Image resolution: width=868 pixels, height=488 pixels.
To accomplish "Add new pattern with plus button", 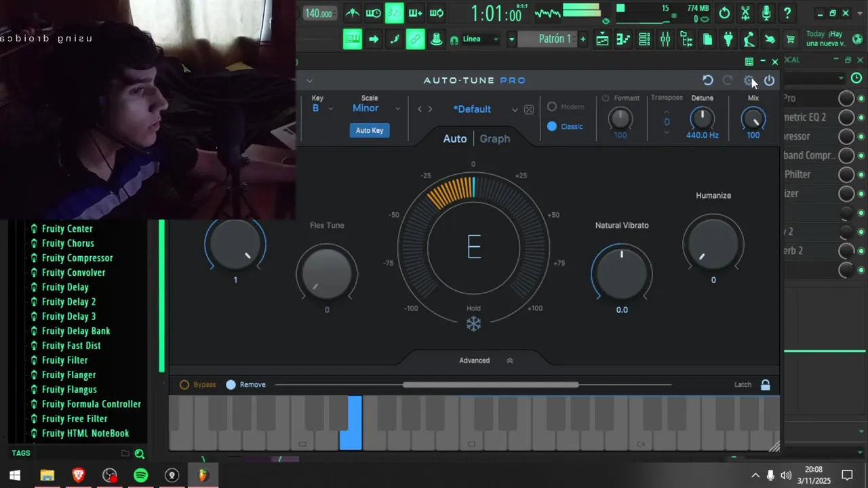I will coord(583,39).
